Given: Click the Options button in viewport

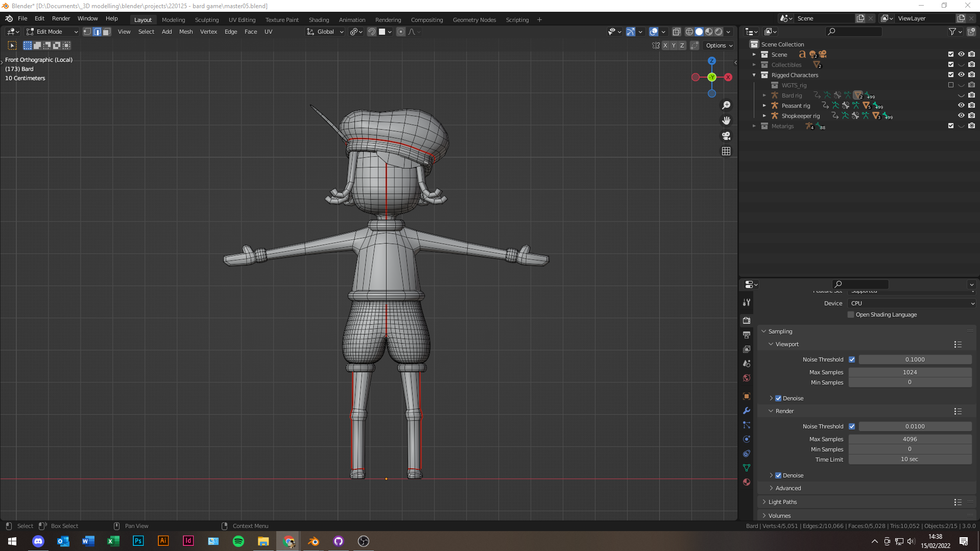Looking at the screenshot, I should (719, 45).
